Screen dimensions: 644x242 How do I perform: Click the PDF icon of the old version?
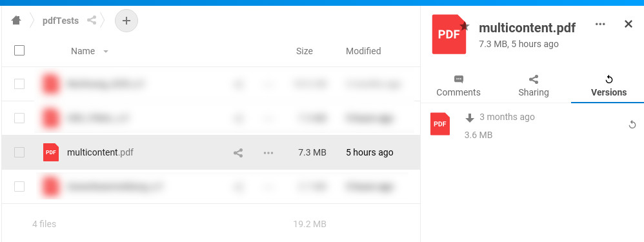[x=440, y=124]
